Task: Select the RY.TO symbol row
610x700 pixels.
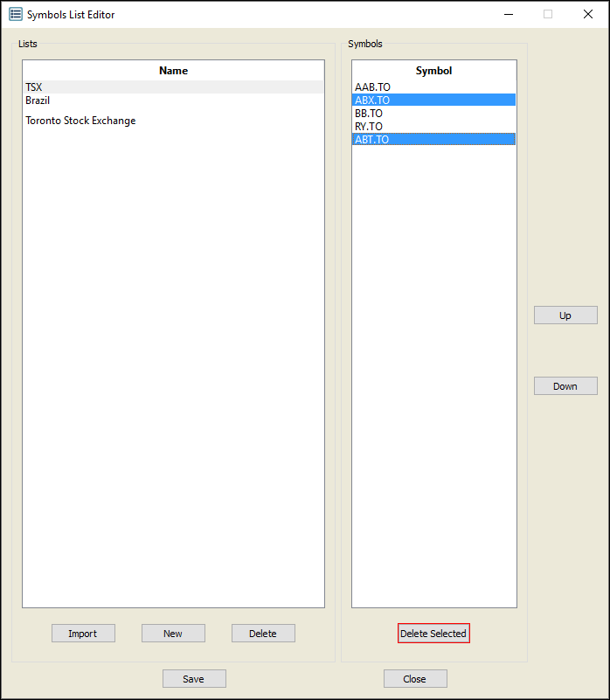Action: [x=369, y=127]
